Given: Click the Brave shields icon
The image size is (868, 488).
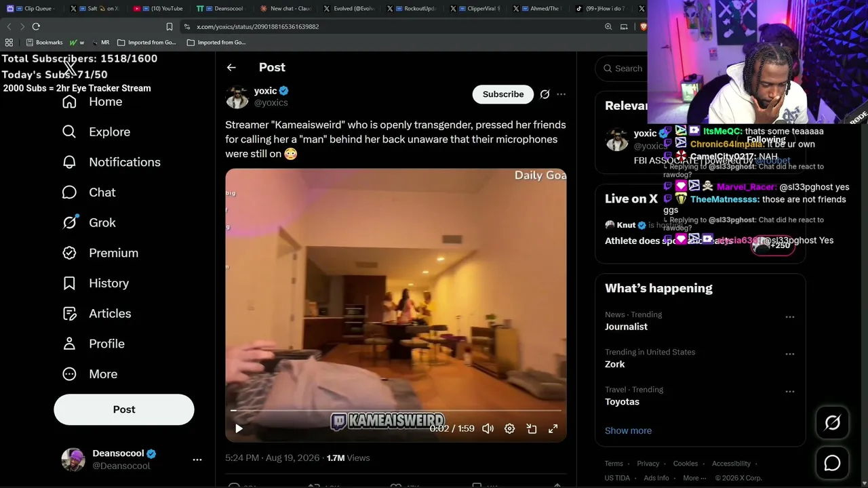Looking at the screenshot, I should point(643,26).
